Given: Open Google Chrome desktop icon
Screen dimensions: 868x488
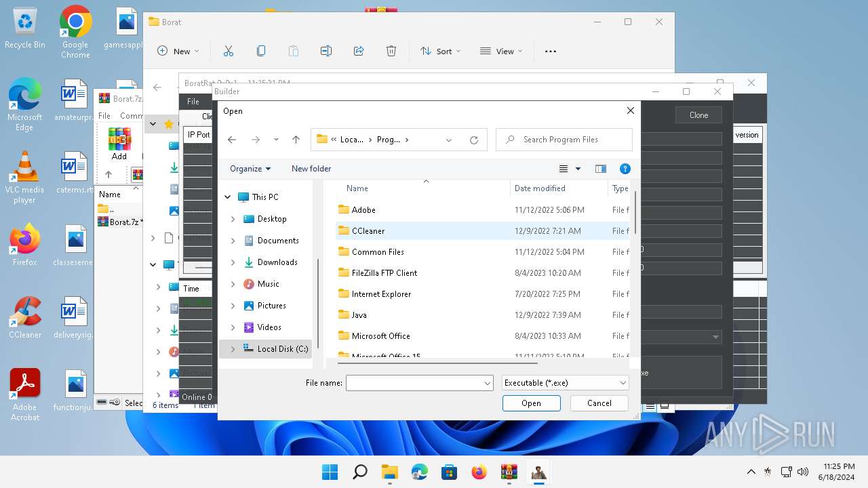Looking at the screenshot, I should point(75,31).
